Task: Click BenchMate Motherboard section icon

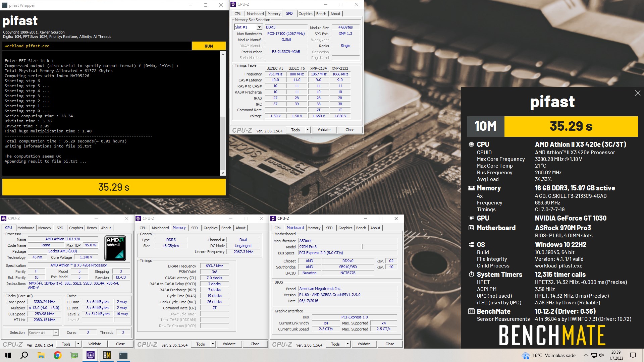Action: pos(471,228)
